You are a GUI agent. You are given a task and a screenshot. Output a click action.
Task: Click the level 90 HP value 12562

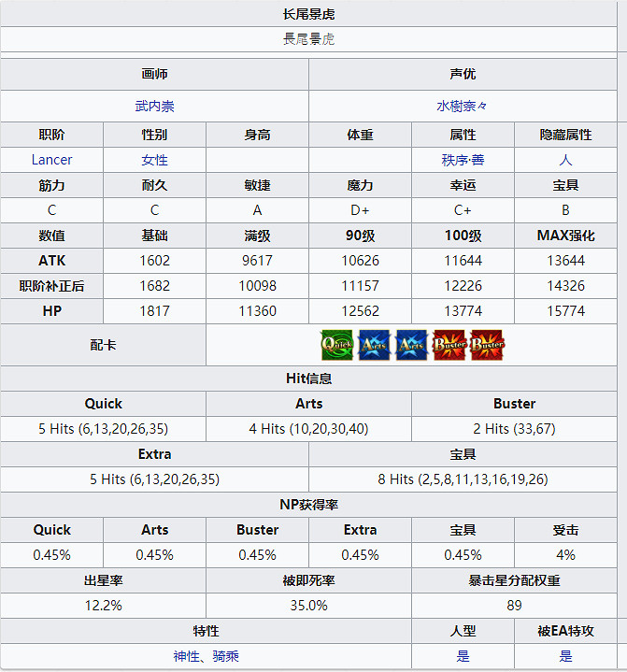tap(360, 311)
